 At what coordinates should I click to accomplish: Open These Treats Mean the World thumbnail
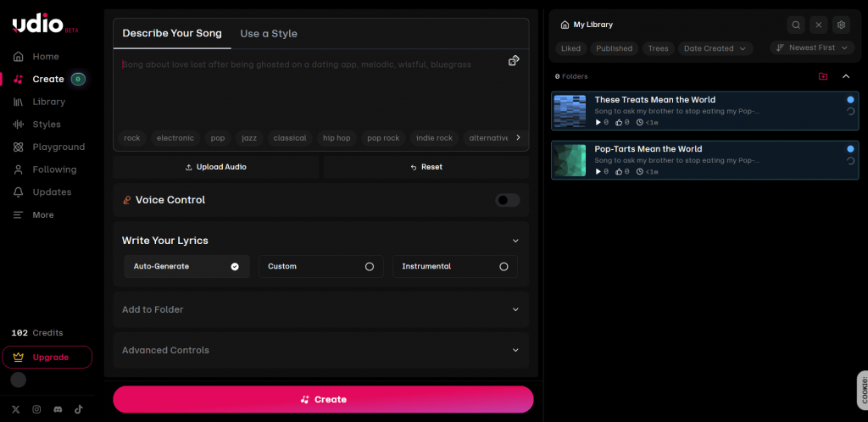(570, 111)
